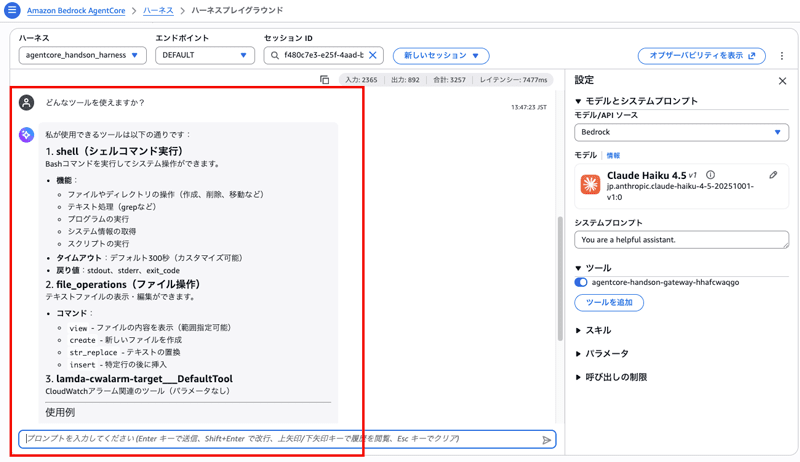The width and height of the screenshot is (800, 462).
Task: Click オブザーバビリティを表示 button
Action: [x=702, y=56]
